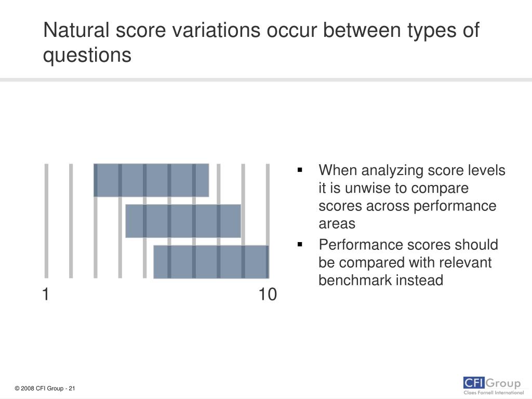Select the bottom blue score bar

pos(211,262)
